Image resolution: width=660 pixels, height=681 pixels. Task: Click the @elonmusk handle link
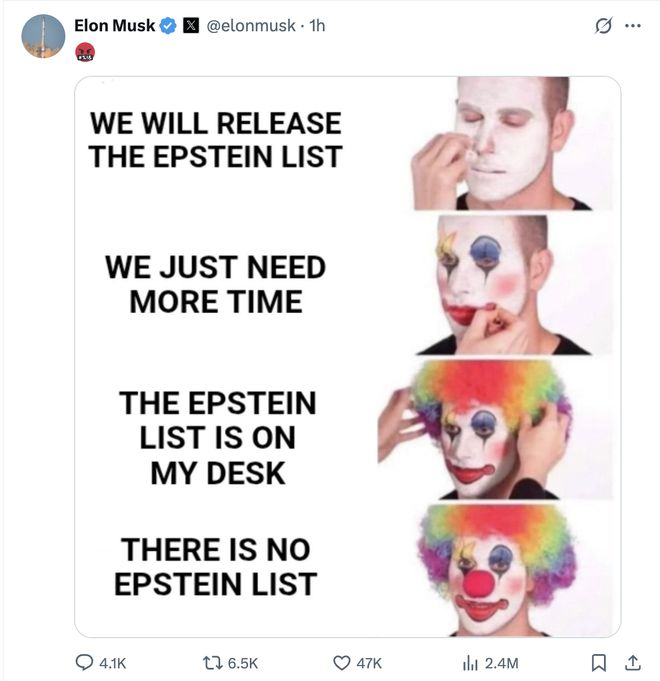[x=250, y=26]
